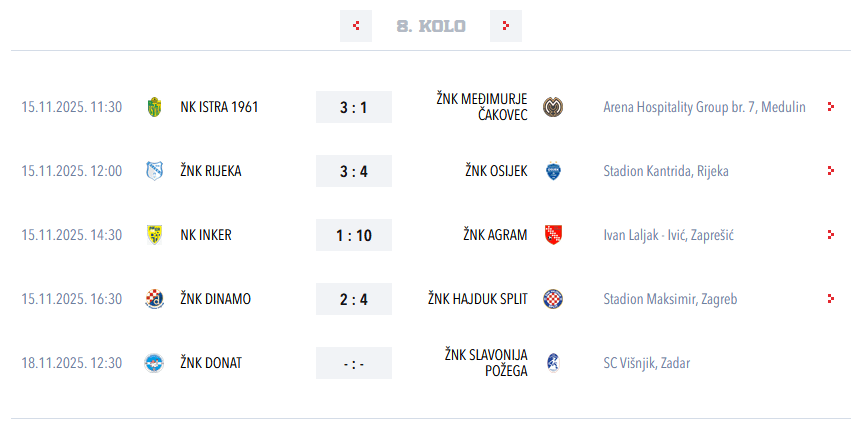Click the ŽNK Dinamo club crest
The image size is (868, 426).
154,299
